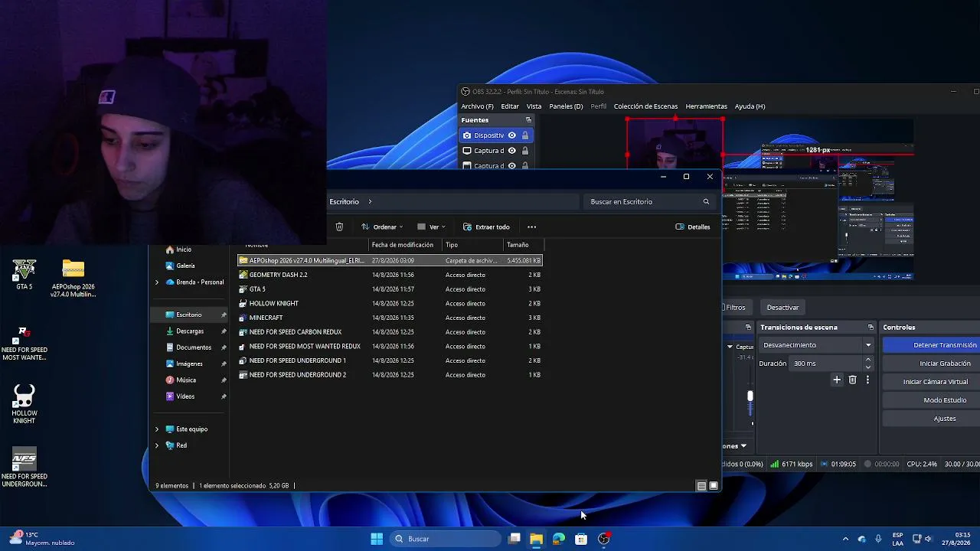
Task: Click Extraer todo in the Explorer toolbar
Action: click(x=486, y=227)
